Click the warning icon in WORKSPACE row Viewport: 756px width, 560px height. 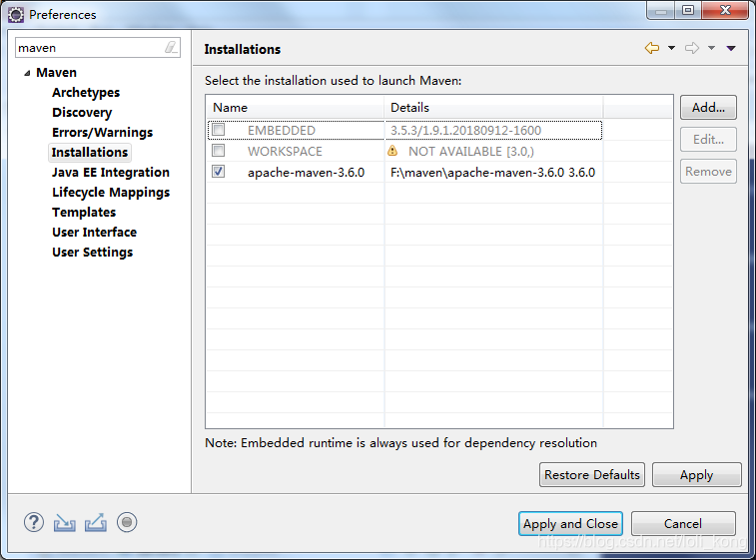click(392, 151)
